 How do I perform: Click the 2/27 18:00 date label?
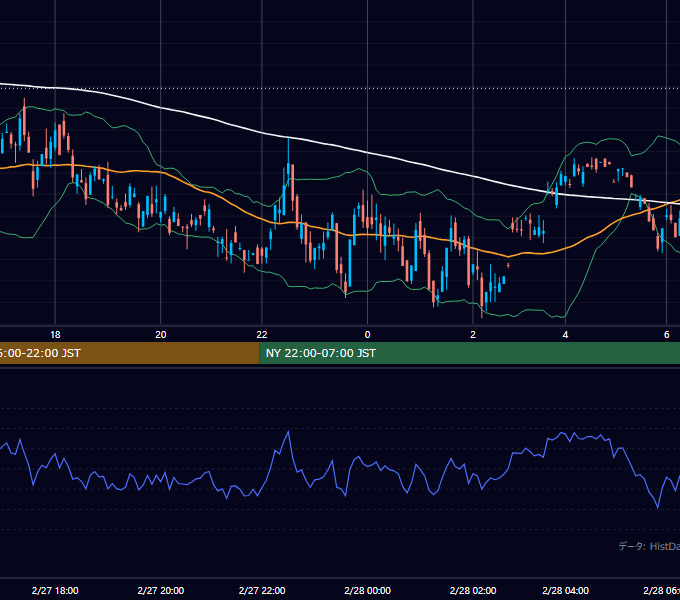coord(55,590)
